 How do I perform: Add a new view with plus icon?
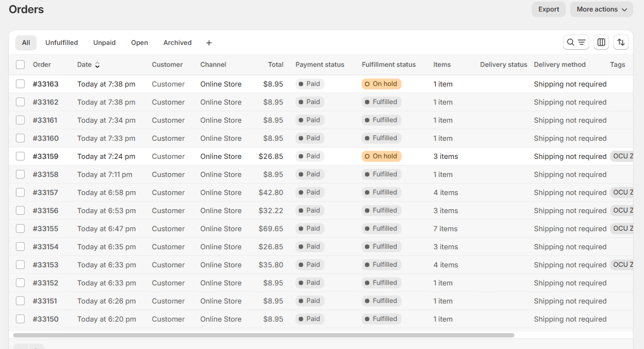[x=208, y=43]
